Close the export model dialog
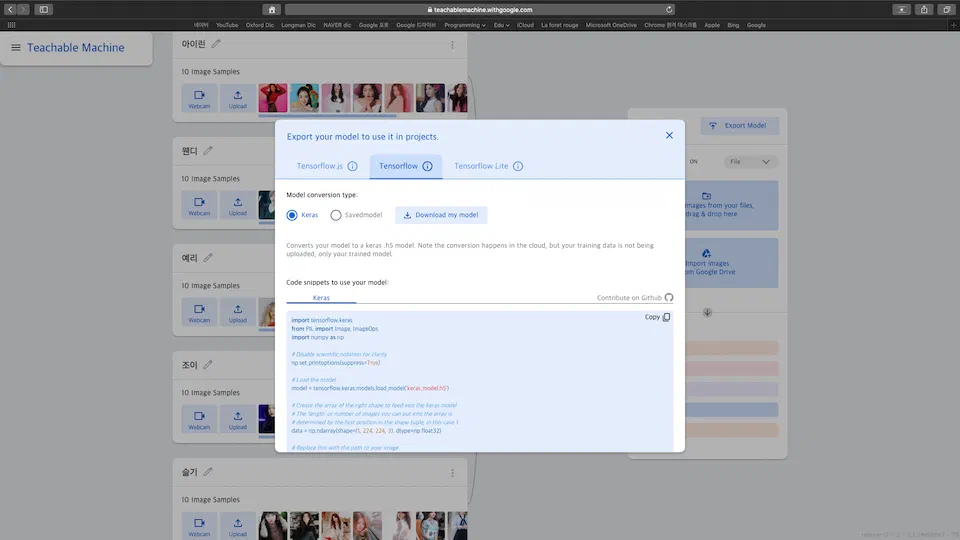 [669, 135]
